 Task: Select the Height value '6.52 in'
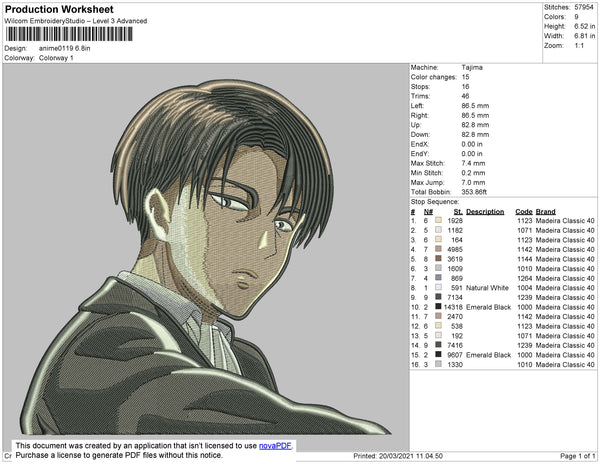coord(584,26)
